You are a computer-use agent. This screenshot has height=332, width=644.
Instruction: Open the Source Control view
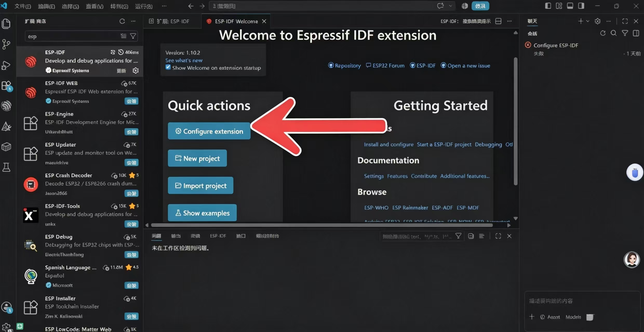(x=6, y=44)
